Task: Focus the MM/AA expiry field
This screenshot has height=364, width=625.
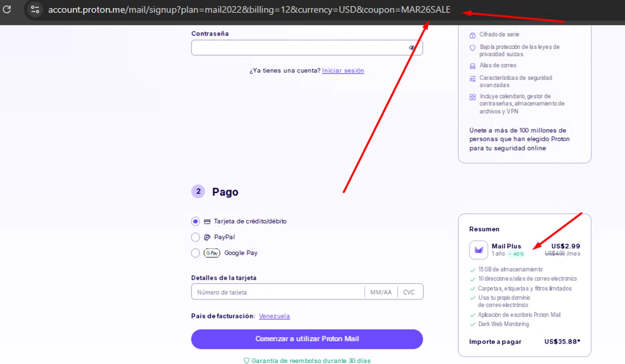Action: pyautogui.click(x=381, y=292)
